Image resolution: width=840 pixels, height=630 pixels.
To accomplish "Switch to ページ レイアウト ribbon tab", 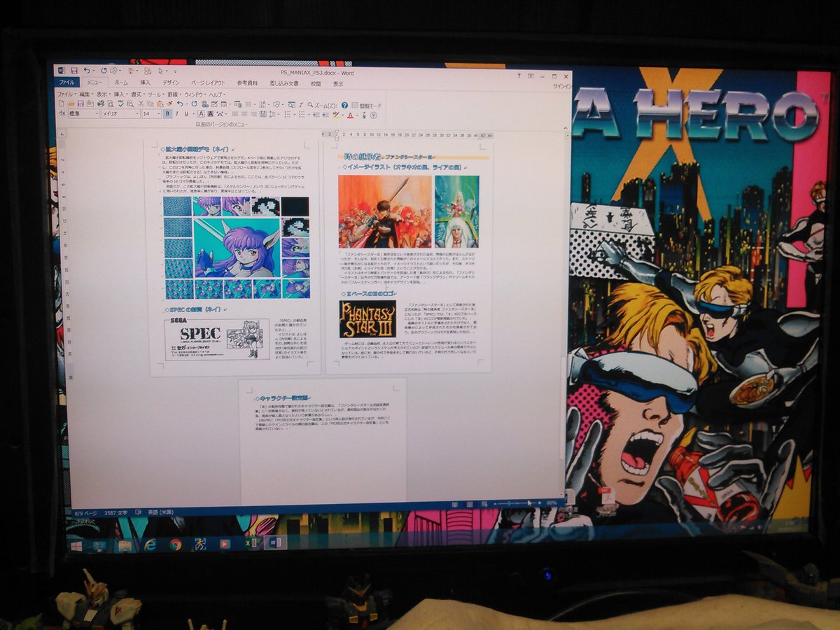I will pos(208,83).
